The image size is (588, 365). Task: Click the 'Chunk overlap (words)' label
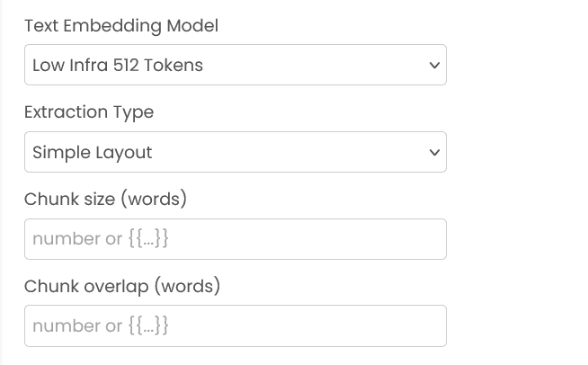click(x=121, y=286)
